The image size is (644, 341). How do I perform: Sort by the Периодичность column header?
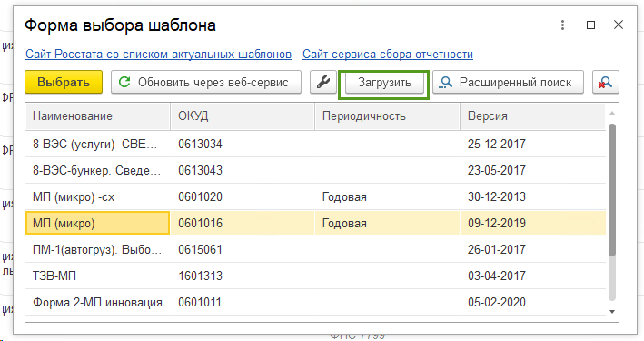click(x=387, y=116)
